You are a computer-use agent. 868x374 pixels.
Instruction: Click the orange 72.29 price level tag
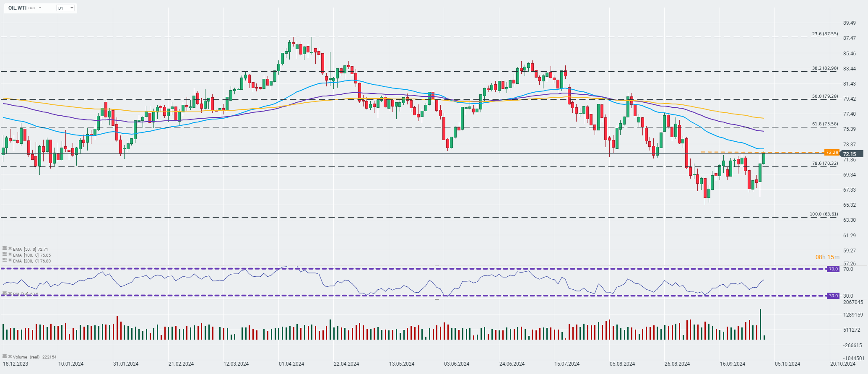pos(832,152)
